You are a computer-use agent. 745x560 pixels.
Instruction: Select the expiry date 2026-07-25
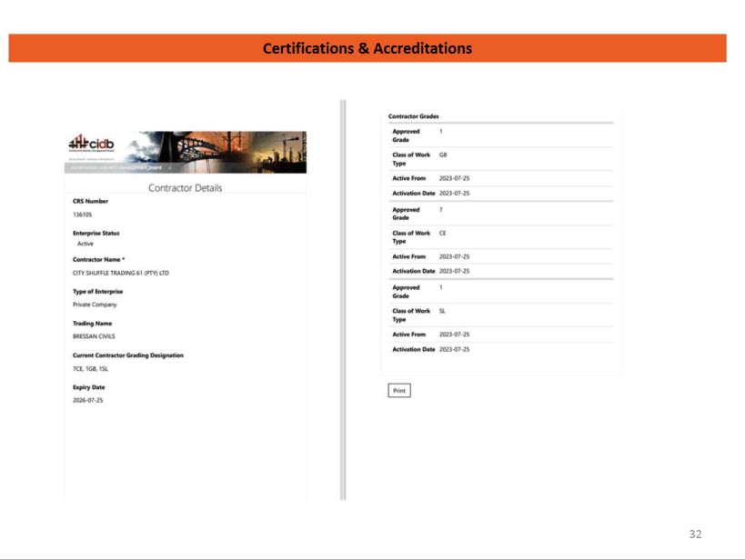tap(88, 400)
